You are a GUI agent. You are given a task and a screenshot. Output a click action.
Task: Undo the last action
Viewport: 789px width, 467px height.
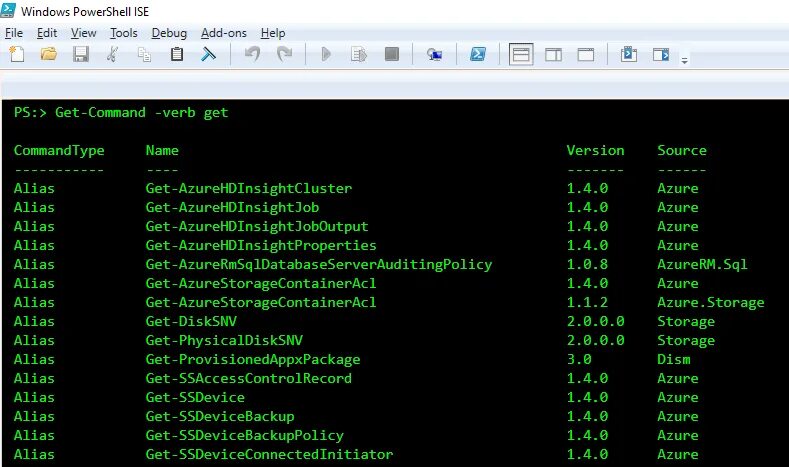coord(252,54)
